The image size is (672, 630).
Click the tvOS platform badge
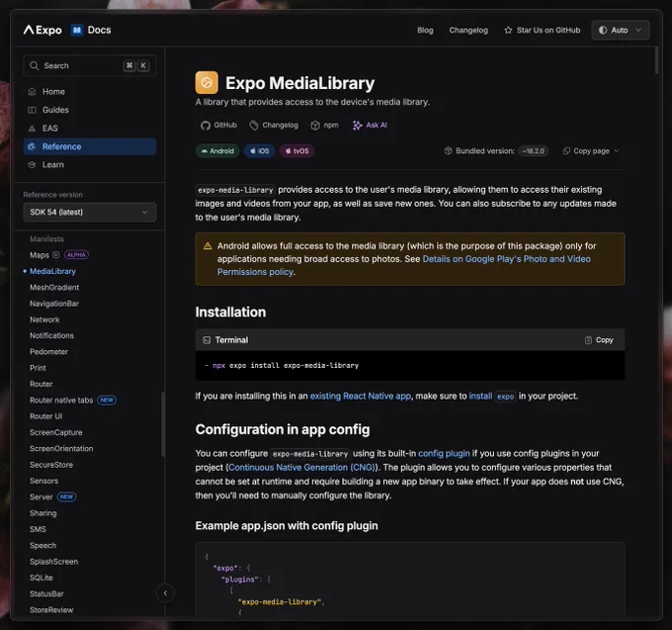[x=296, y=151]
